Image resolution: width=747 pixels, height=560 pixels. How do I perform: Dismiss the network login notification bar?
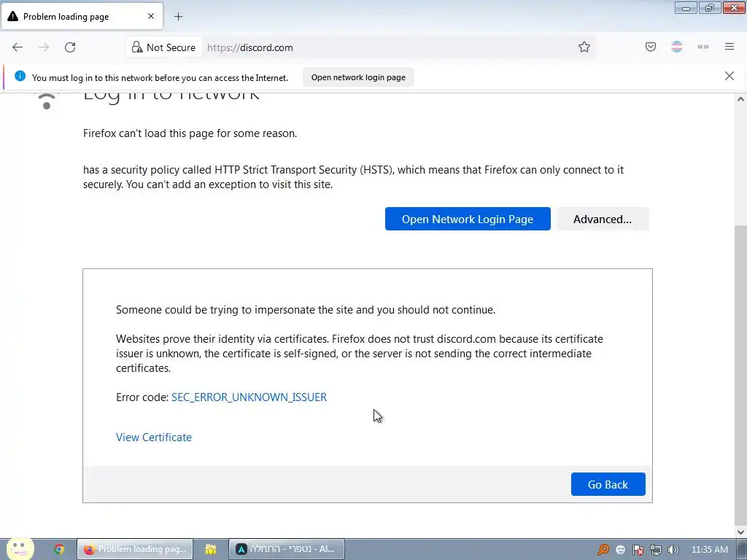pos(729,76)
